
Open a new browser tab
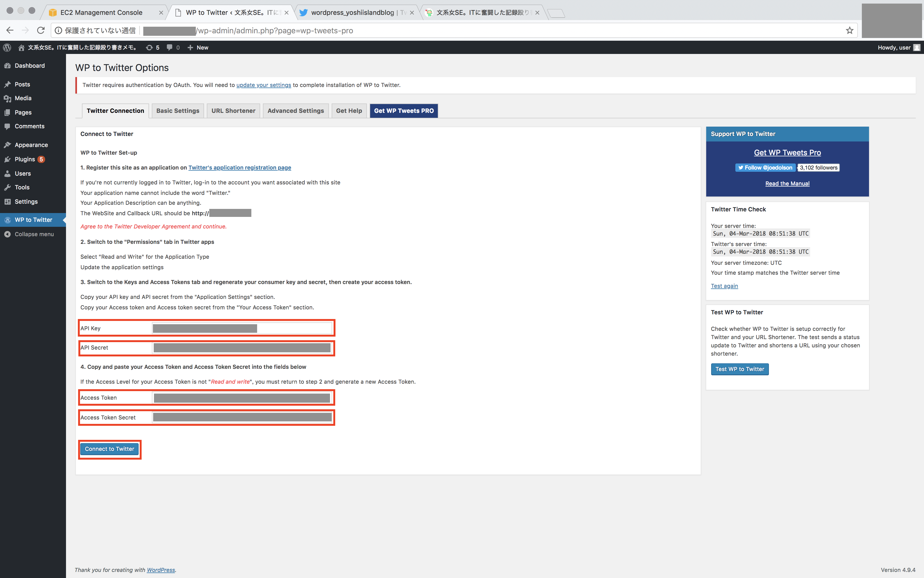coord(556,13)
